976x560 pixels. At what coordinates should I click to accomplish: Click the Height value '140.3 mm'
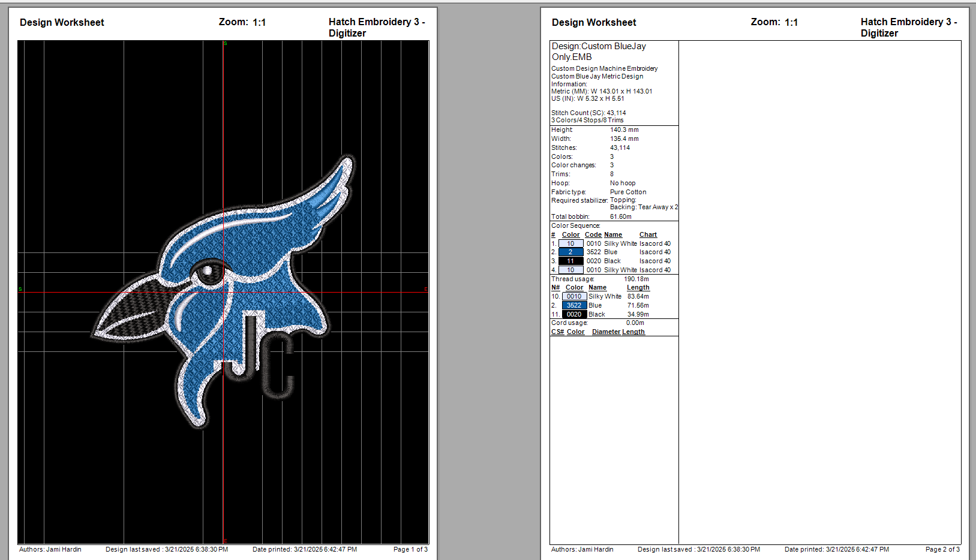624,130
